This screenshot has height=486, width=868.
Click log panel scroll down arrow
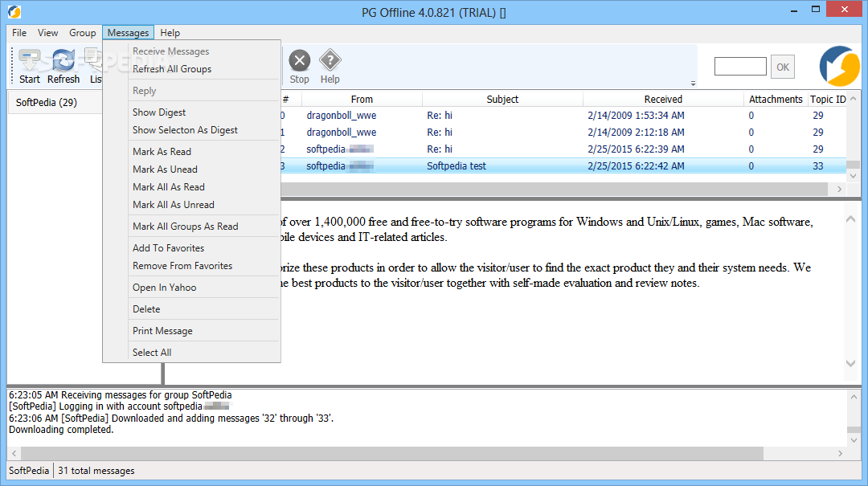854,440
